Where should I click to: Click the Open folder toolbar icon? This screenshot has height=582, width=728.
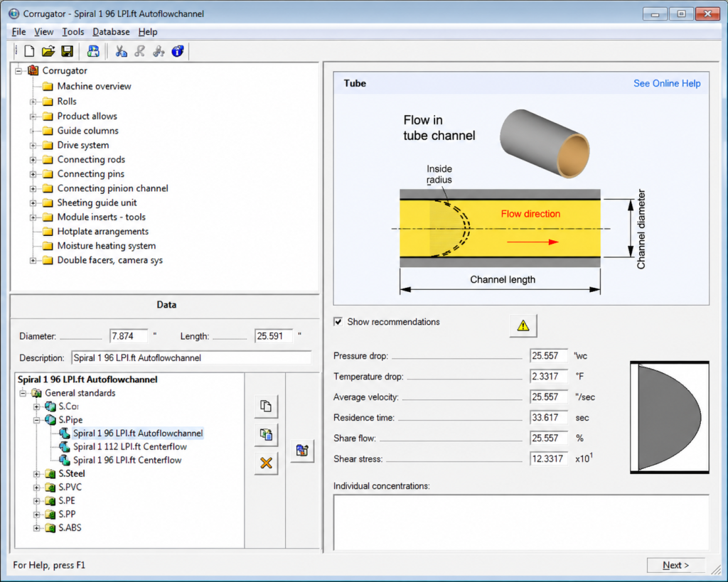[48, 51]
